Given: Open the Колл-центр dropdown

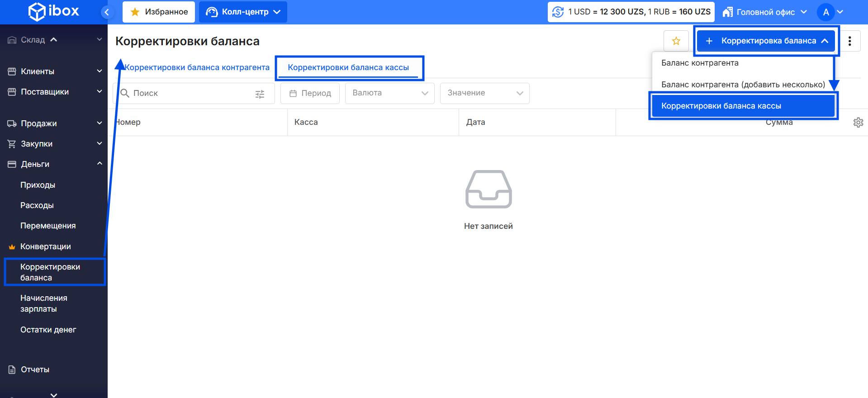Looking at the screenshot, I should tap(243, 12).
